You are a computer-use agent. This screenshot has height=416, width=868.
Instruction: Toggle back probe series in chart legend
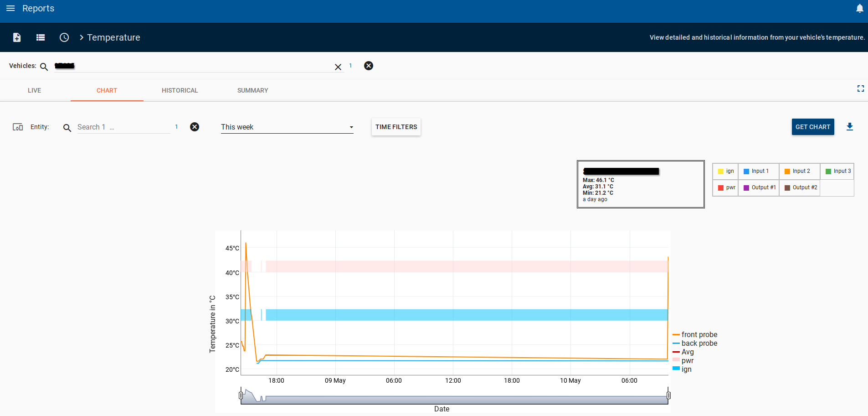coord(695,343)
